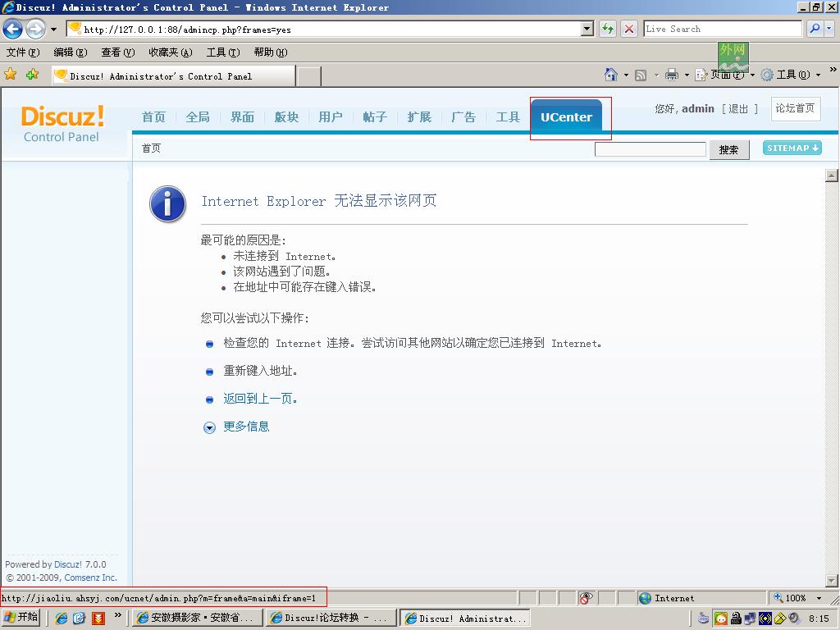Open the 界面 navigation tab

(242, 116)
